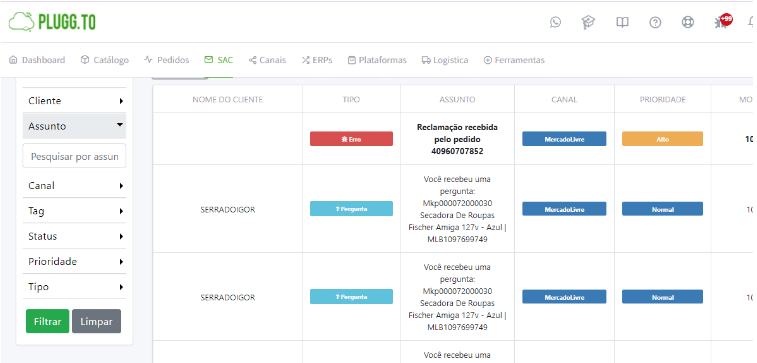This screenshot has width=757, height=363.
Task: Click the PRIORIDADE column header
Action: (x=662, y=99)
